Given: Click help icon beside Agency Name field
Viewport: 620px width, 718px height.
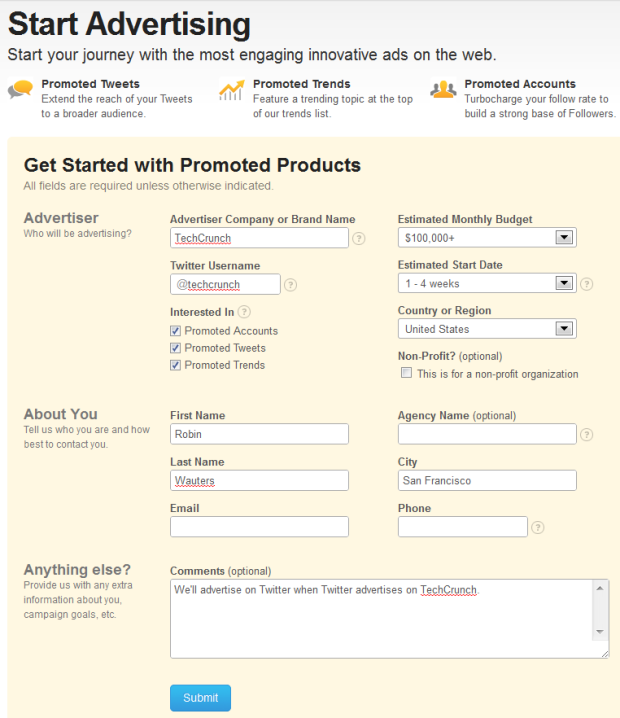Looking at the screenshot, I should (587, 435).
